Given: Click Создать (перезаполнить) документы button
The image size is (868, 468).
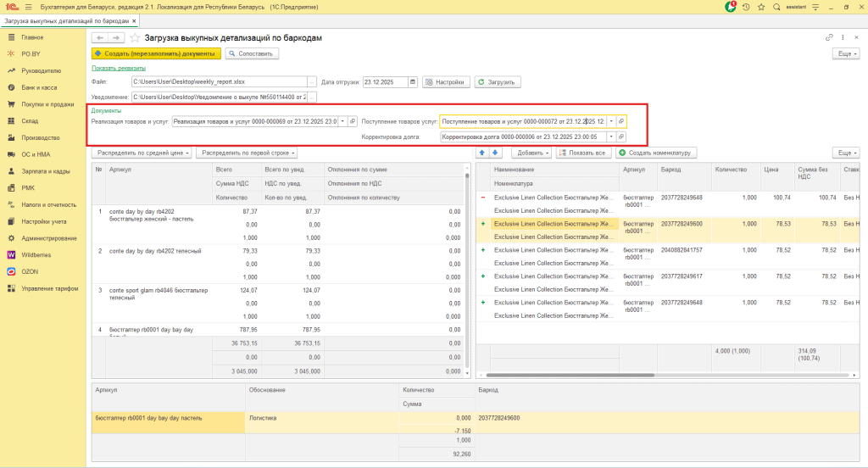Looking at the screenshot, I should pyautogui.click(x=156, y=53).
